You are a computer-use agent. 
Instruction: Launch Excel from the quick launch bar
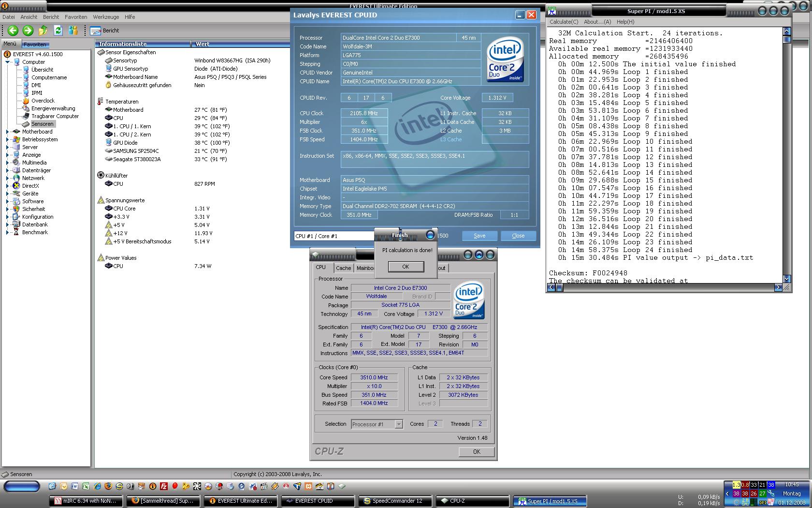pyautogui.click(x=86, y=486)
